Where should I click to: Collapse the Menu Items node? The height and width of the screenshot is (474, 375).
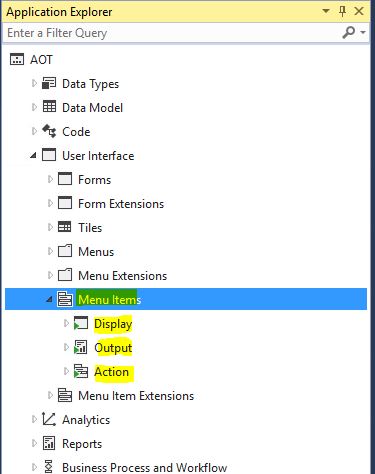[x=49, y=299]
